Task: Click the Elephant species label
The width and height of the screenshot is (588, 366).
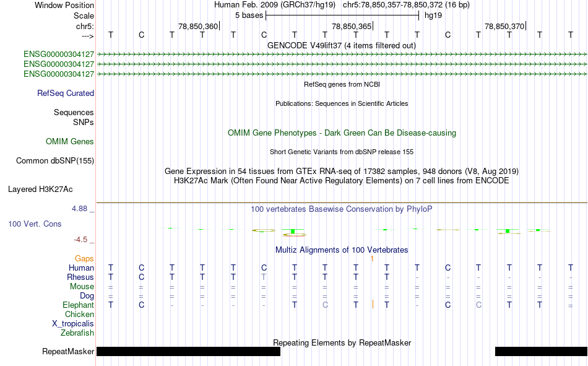Action: 78,305
